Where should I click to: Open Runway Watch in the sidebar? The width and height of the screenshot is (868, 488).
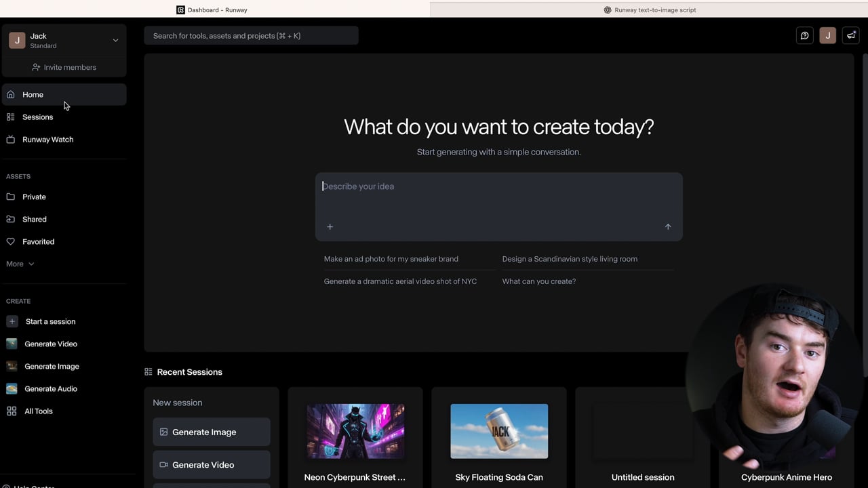pyautogui.click(x=64, y=139)
